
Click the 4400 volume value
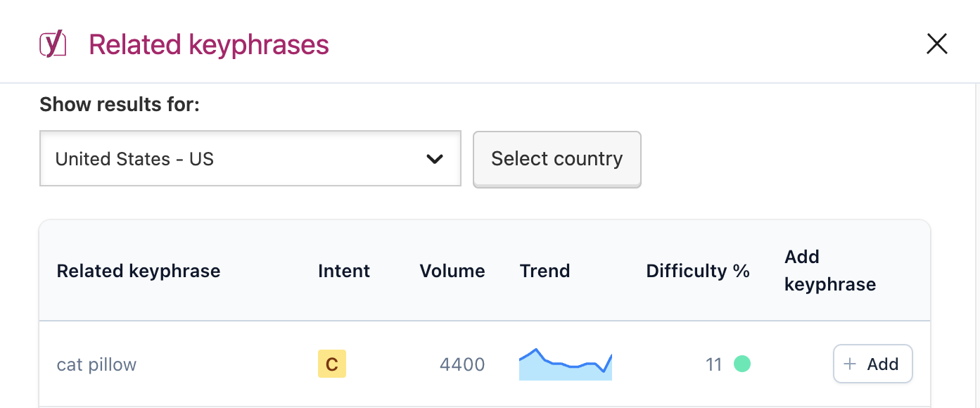pos(462,364)
